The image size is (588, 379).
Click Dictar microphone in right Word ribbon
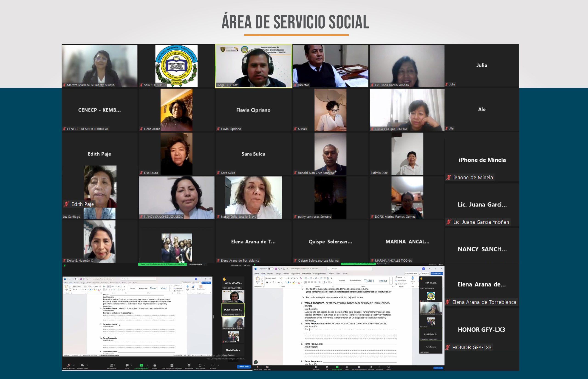[x=413, y=279]
